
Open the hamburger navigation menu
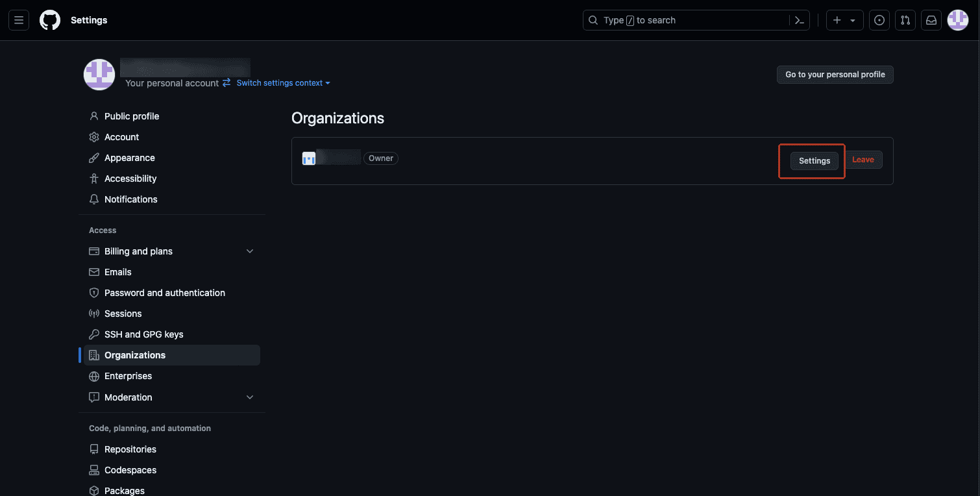(19, 20)
